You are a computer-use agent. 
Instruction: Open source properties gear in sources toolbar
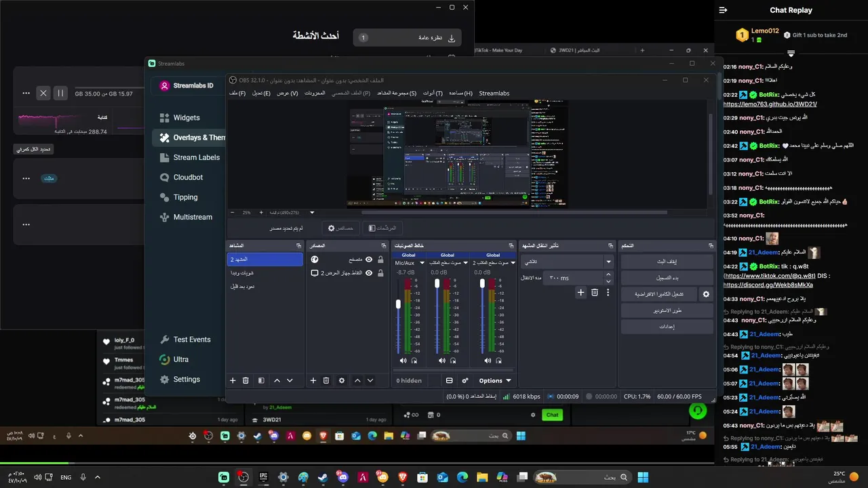pos(342,381)
